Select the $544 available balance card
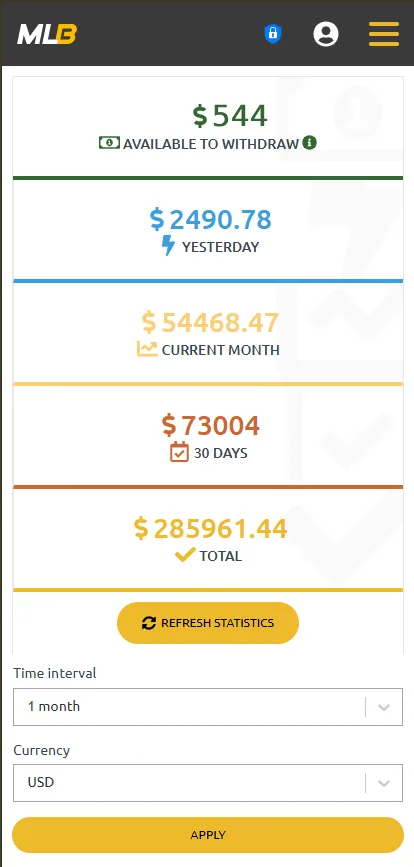414x867 pixels. [x=208, y=128]
